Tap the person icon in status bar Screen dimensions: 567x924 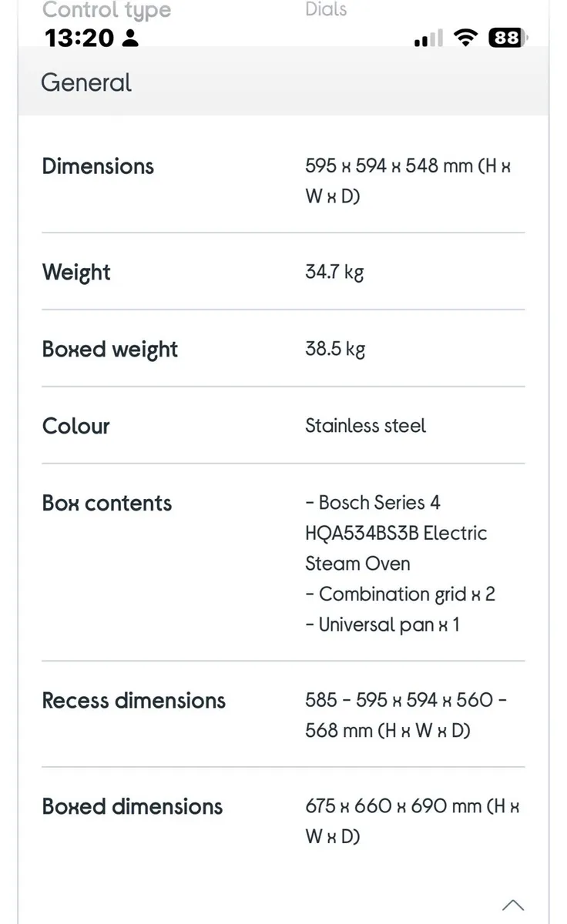click(131, 38)
